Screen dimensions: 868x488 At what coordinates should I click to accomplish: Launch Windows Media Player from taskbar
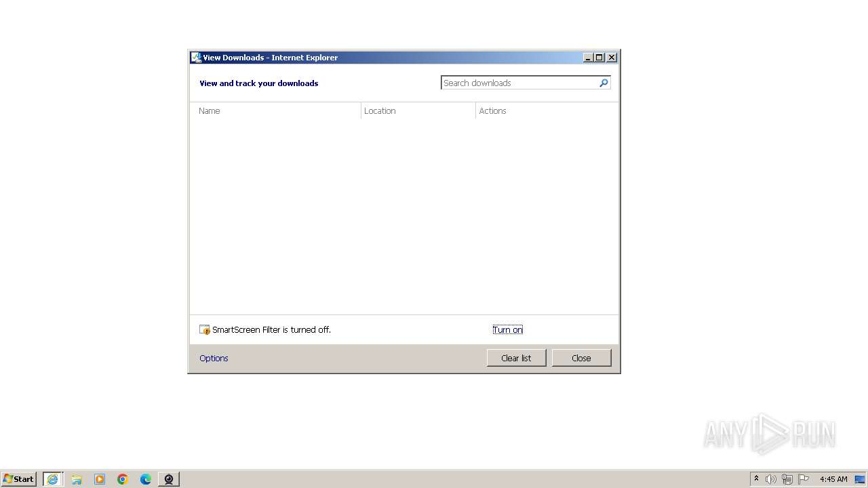100,479
